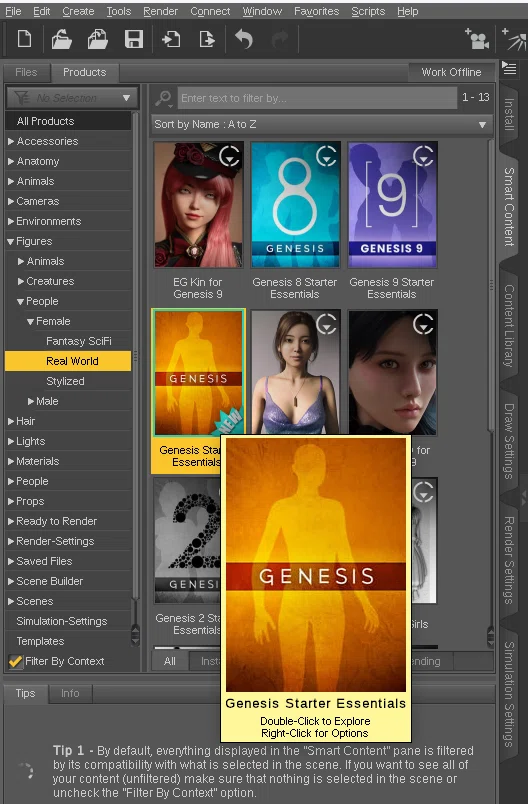Click the greyed Redo arrow icon
This screenshot has width=528, height=804.
point(280,39)
